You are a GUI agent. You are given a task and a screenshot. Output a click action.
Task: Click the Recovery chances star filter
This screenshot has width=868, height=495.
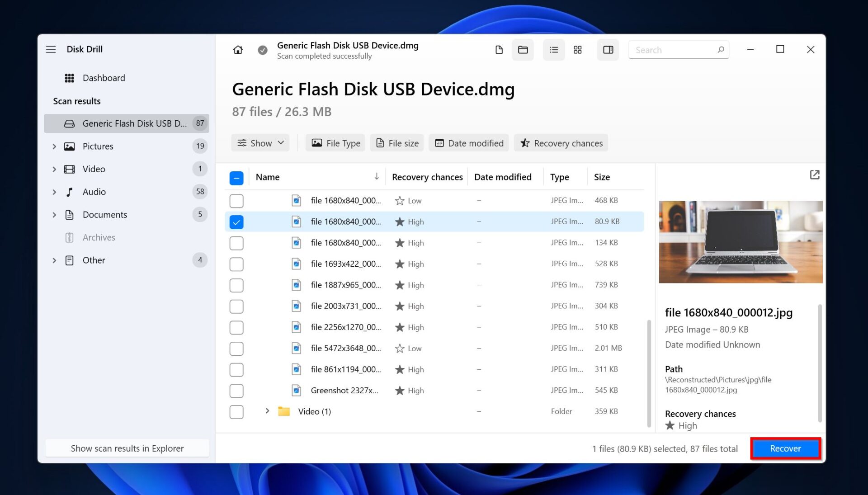tap(561, 143)
